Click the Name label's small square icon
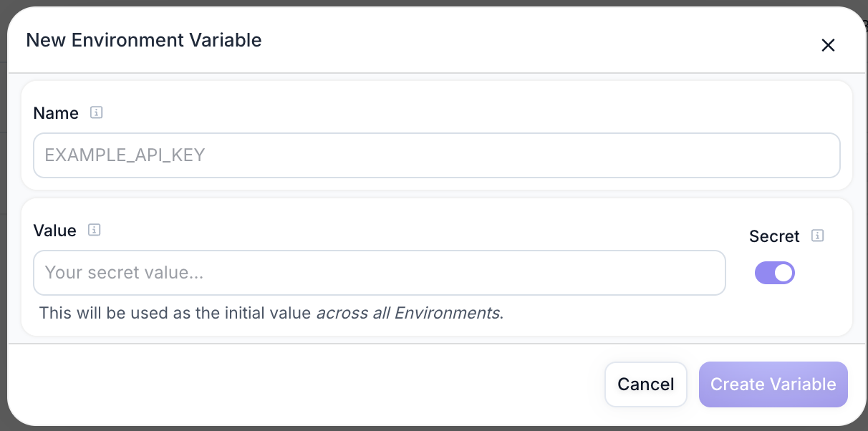Screen dimensions: 868x431 [96, 112]
